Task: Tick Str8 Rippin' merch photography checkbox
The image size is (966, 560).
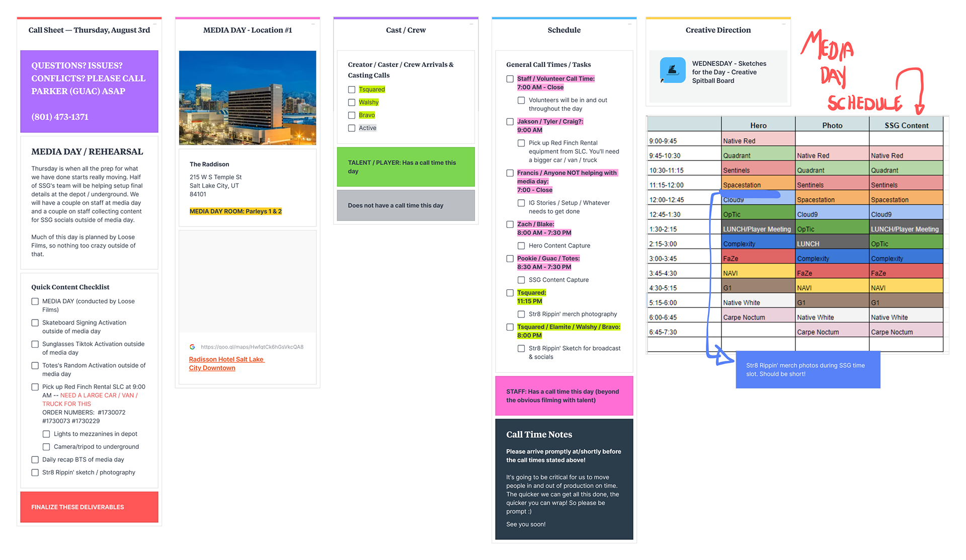Action: point(521,314)
